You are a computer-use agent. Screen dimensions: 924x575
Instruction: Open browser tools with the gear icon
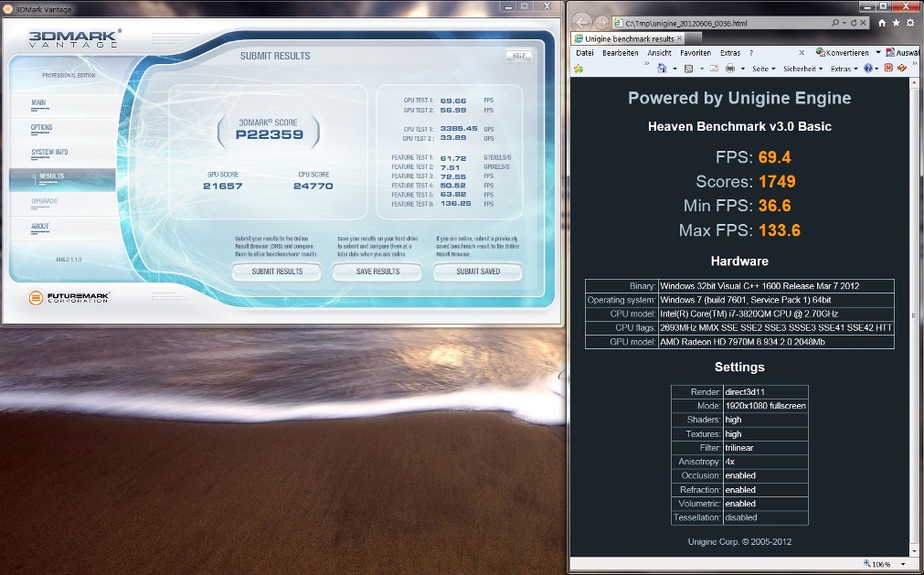[x=910, y=23]
